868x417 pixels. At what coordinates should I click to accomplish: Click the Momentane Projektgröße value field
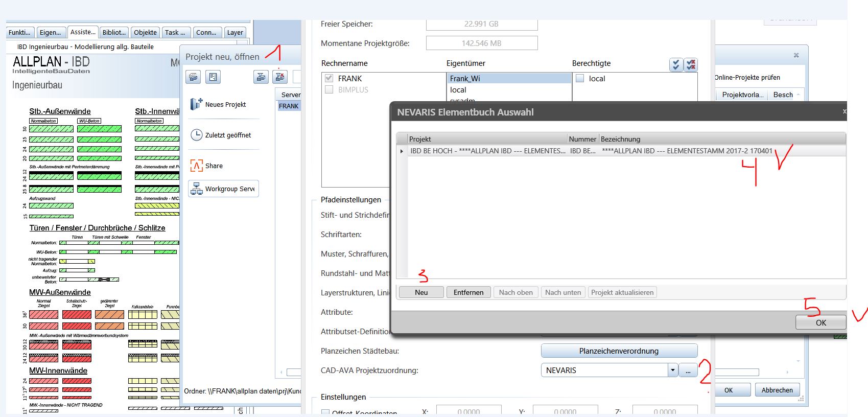tap(482, 43)
